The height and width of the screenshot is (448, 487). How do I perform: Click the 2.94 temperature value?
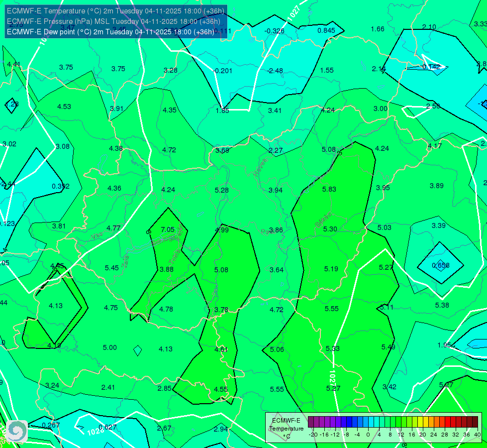click(x=221, y=429)
